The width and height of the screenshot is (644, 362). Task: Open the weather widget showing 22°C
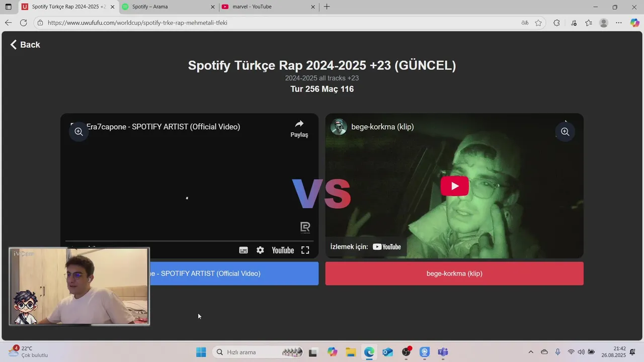29,351
